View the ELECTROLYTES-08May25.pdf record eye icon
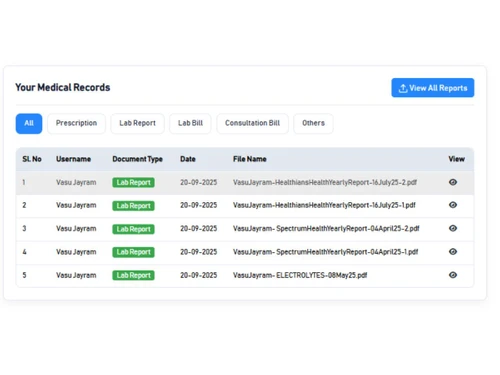500x375 pixels. click(453, 275)
